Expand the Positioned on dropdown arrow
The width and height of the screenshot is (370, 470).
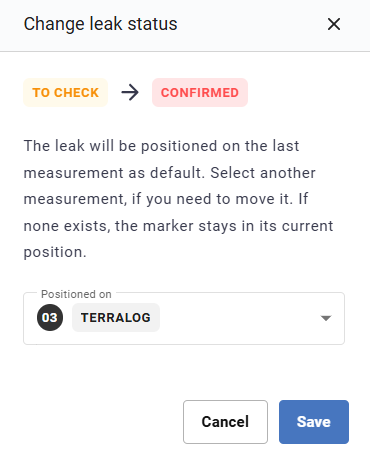tap(326, 318)
